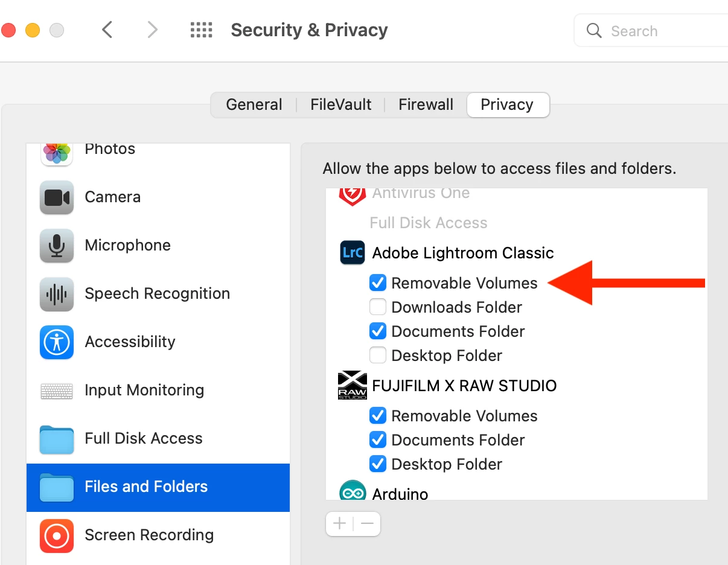Viewport: 728px width, 565px height.
Task: Select Accessibility in privacy list
Action: point(130,342)
